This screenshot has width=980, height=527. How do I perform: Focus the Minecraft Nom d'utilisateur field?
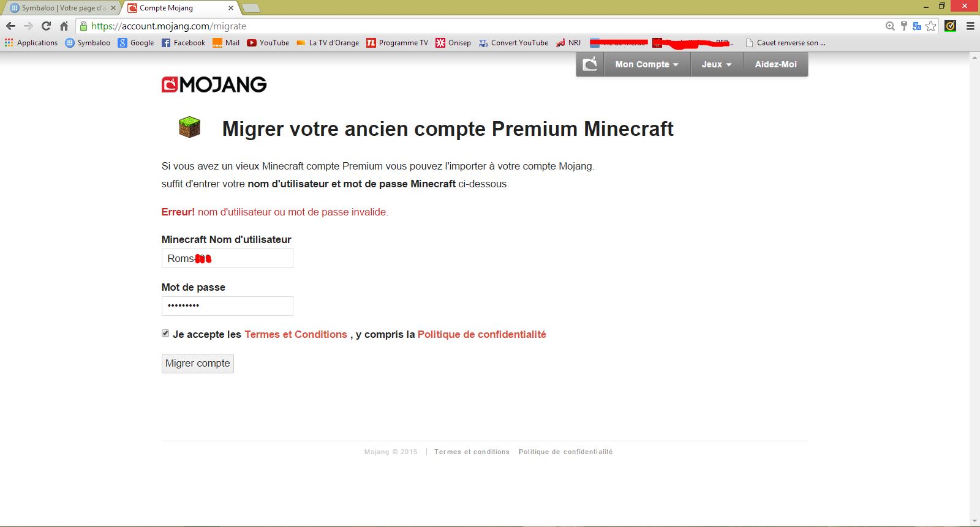[x=227, y=258]
